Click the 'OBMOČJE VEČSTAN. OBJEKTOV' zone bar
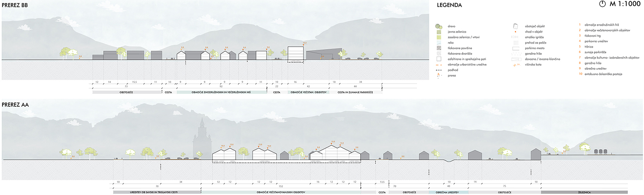 click(309, 92)
